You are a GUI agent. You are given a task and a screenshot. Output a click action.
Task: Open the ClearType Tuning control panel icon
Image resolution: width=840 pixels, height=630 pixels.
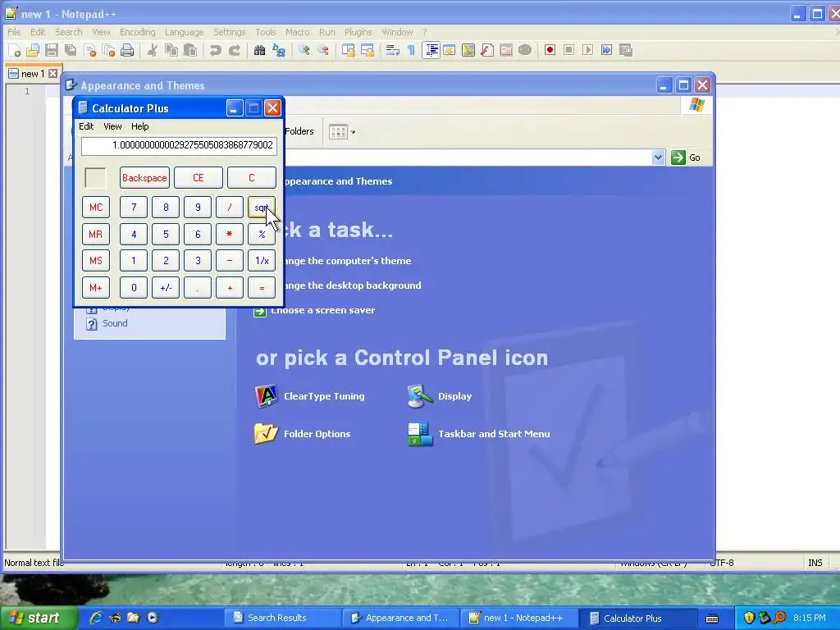309,396
